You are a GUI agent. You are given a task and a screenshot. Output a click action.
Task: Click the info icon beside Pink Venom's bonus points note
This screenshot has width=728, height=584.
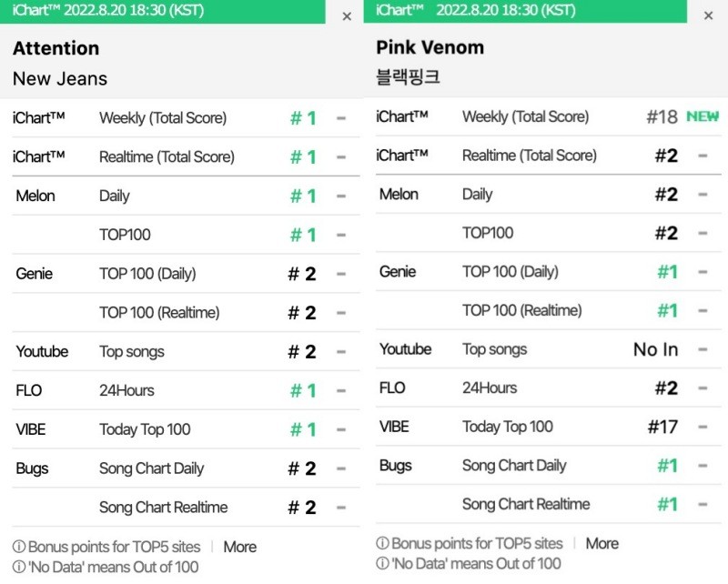382,543
